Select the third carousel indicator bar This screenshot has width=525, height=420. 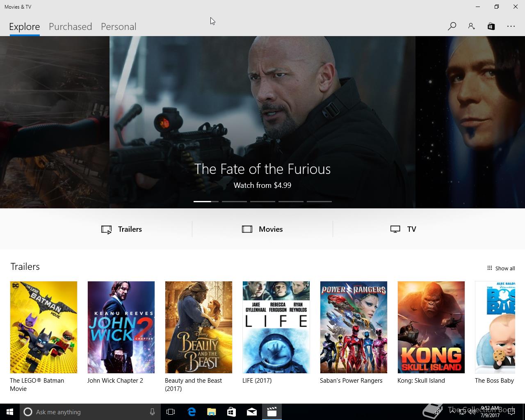pyautogui.click(x=262, y=201)
